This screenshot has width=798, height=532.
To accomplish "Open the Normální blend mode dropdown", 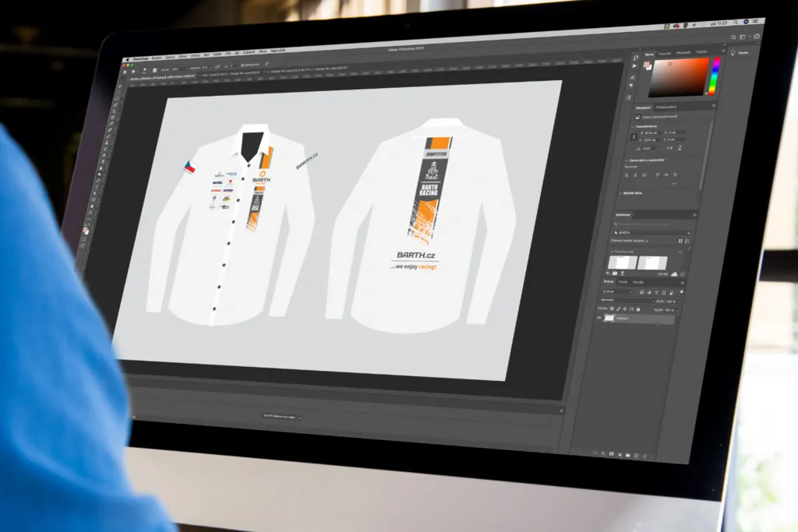I will pyautogui.click(x=626, y=300).
